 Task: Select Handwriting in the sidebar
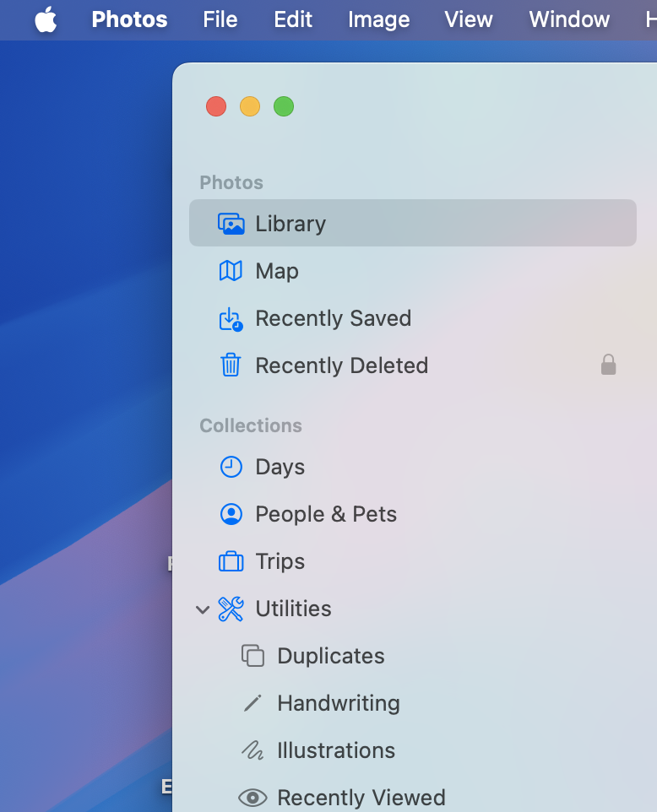(x=338, y=703)
